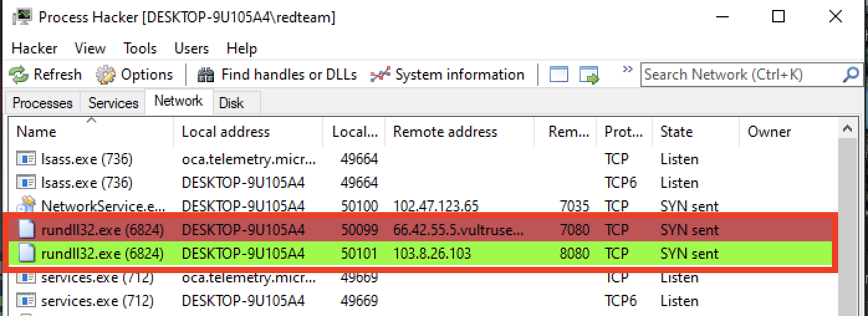This screenshot has height=316, width=868.
Task: Sort by the Name column header
Action: 92,132
